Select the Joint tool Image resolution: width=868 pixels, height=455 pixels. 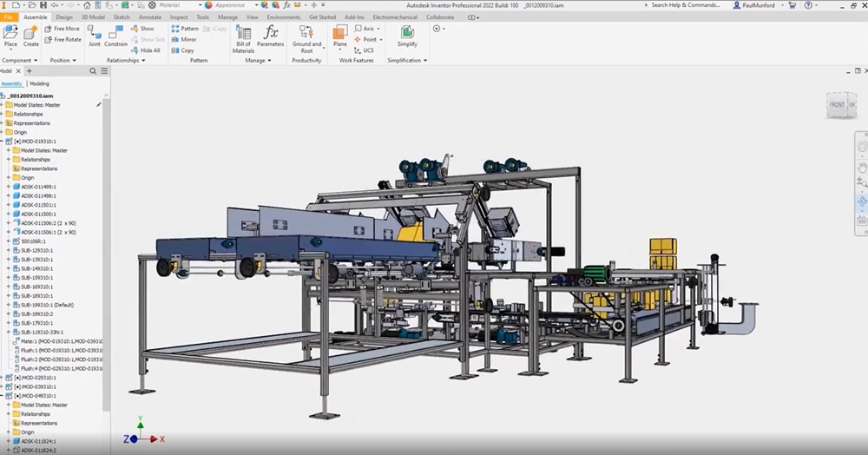pyautogui.click(x=95, y=36)
